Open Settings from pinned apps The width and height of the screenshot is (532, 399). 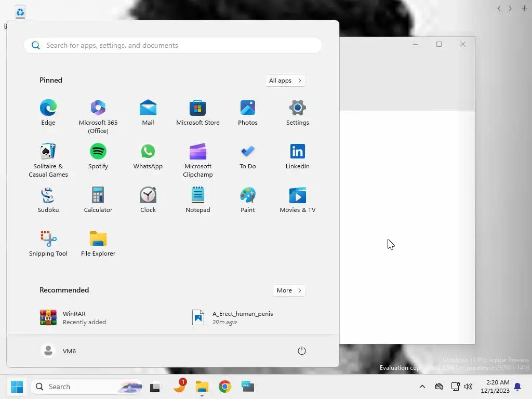(298, 113)
